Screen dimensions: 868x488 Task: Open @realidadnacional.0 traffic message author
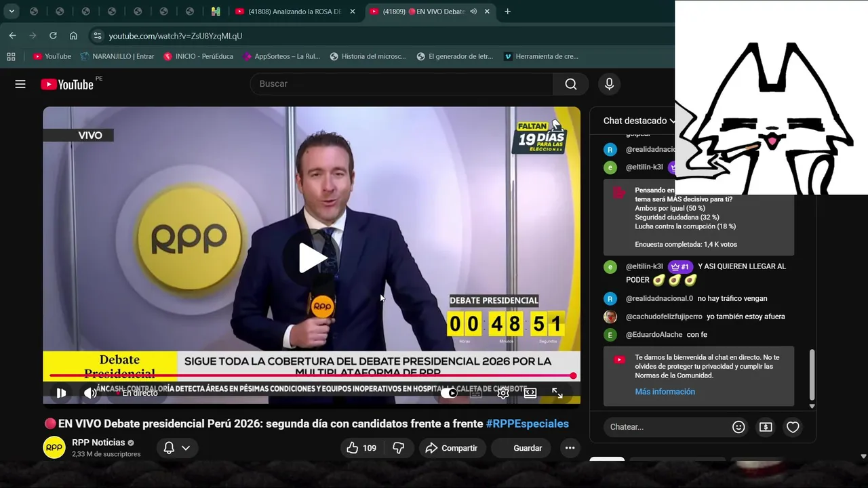659,298
